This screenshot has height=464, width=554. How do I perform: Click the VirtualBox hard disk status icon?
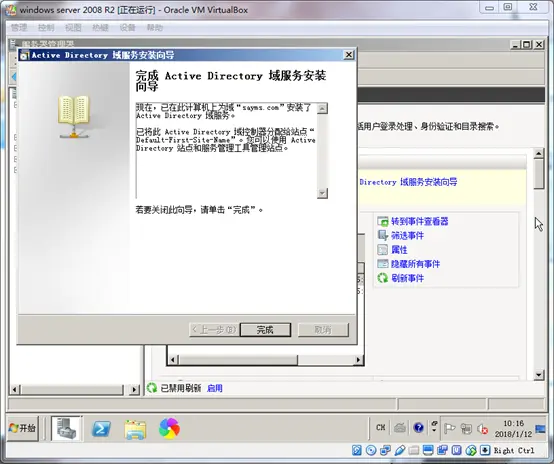[x=356, y=450]
